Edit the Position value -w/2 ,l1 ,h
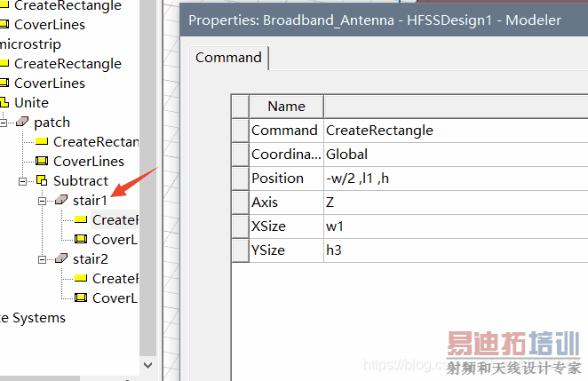The height and width of the screenshot is (381, 588). [x=456, y=179]
